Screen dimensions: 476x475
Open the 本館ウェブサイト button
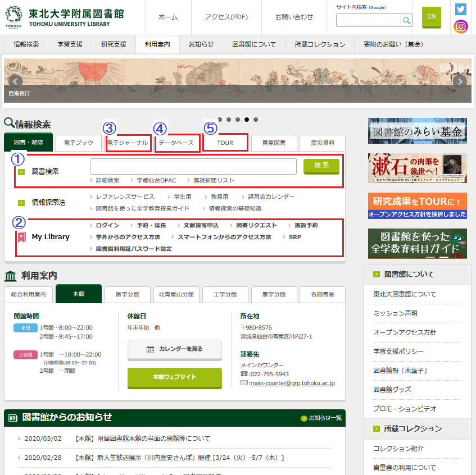point(174,377)
